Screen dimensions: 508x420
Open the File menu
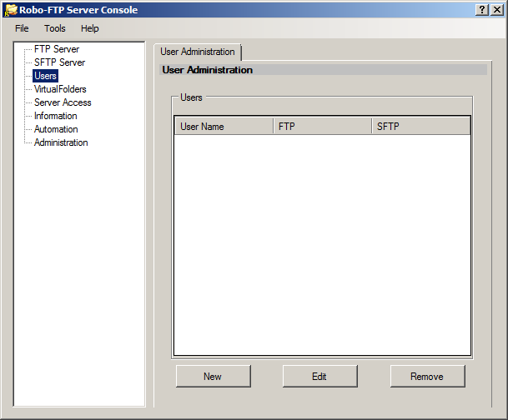22,28
